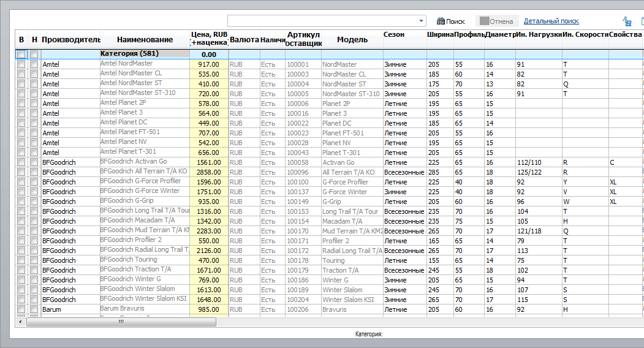Sort by the Производитель column header
The width and height of the screenshot is (644, 348).
[70, 39]
